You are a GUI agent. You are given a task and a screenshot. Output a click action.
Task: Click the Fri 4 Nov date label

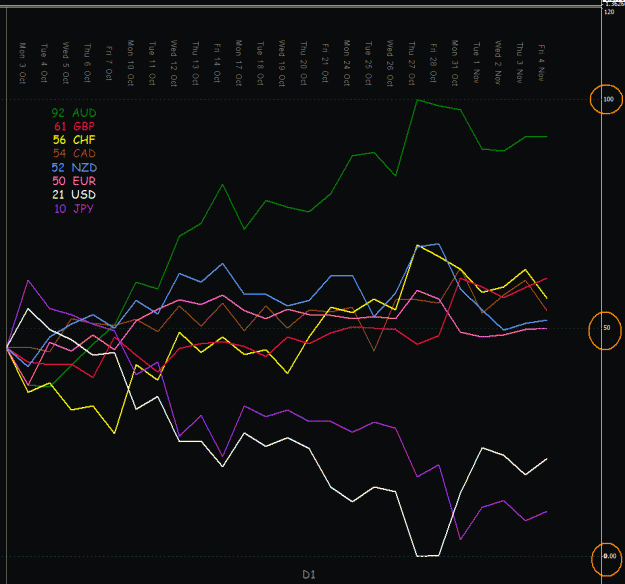coord(541,63)
